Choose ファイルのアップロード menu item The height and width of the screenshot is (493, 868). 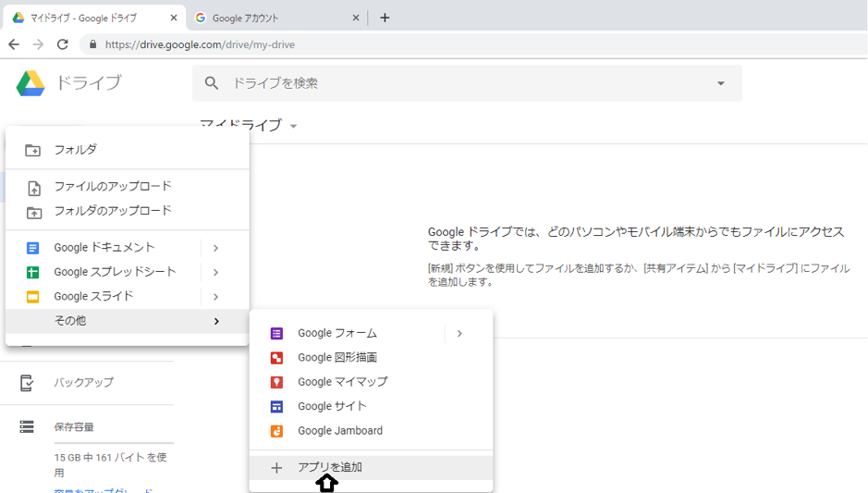tap(128, 187)
